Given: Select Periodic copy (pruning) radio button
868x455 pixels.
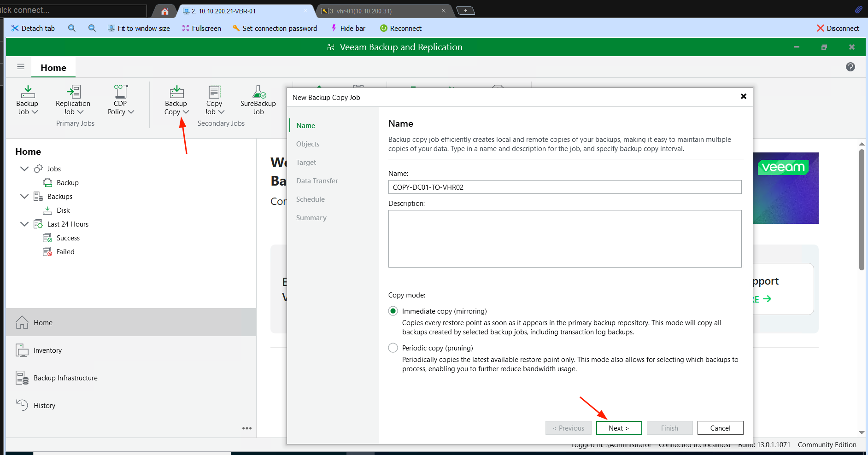Looking at the screenshot, I should 393,348.
